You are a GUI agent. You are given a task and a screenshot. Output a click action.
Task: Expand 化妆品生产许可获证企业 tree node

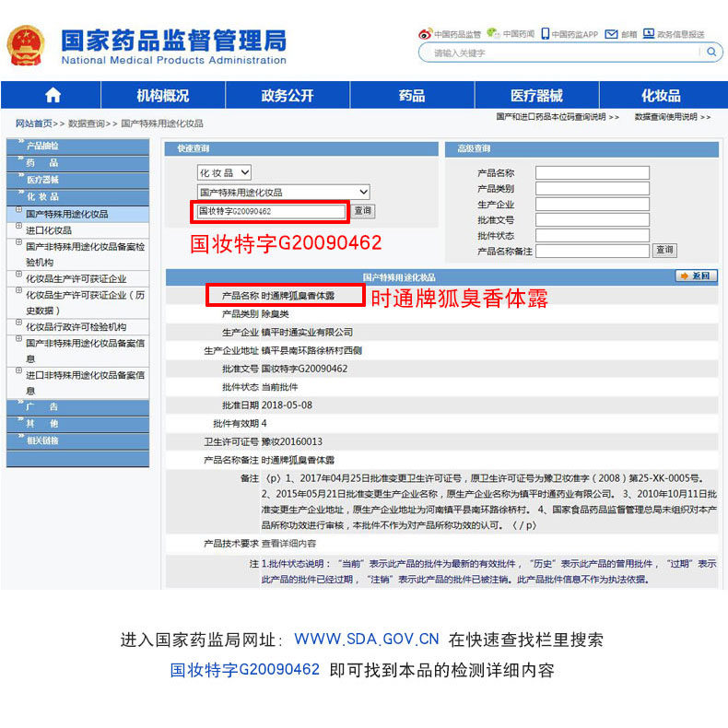pos(19,274)
